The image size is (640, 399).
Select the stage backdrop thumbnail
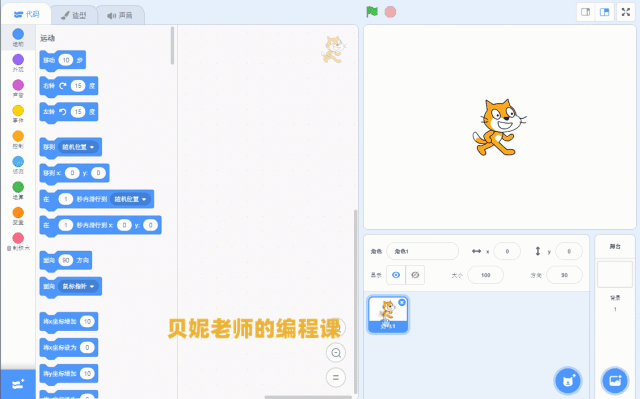(x=615, y=275)
